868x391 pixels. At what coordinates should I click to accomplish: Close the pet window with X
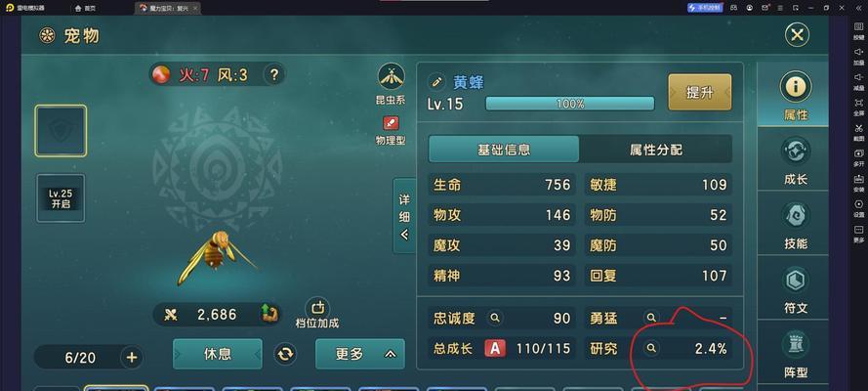797,35
